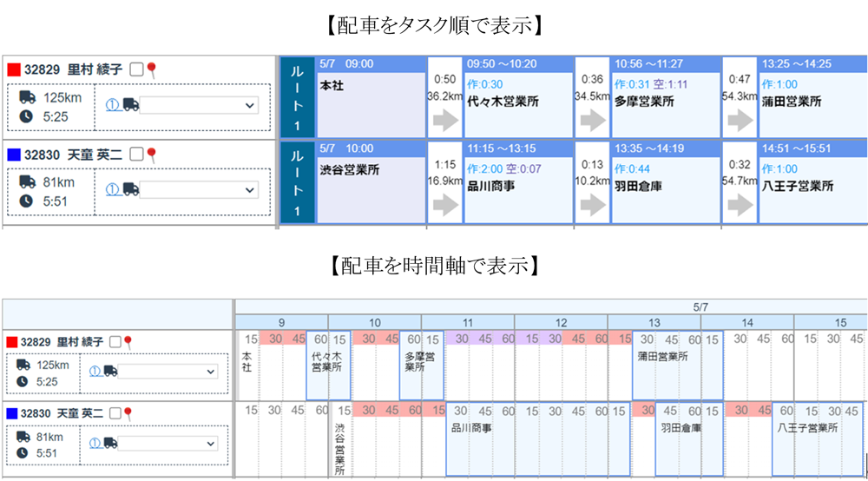Click the 多摩営業所 block on the timeline
868x481 pixels.
tap(421, 366)
